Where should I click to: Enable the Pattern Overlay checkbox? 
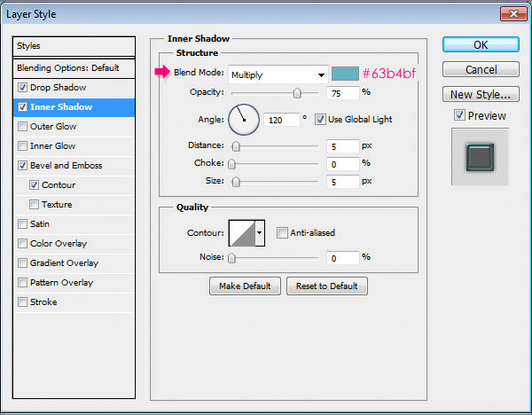(22, 283)
